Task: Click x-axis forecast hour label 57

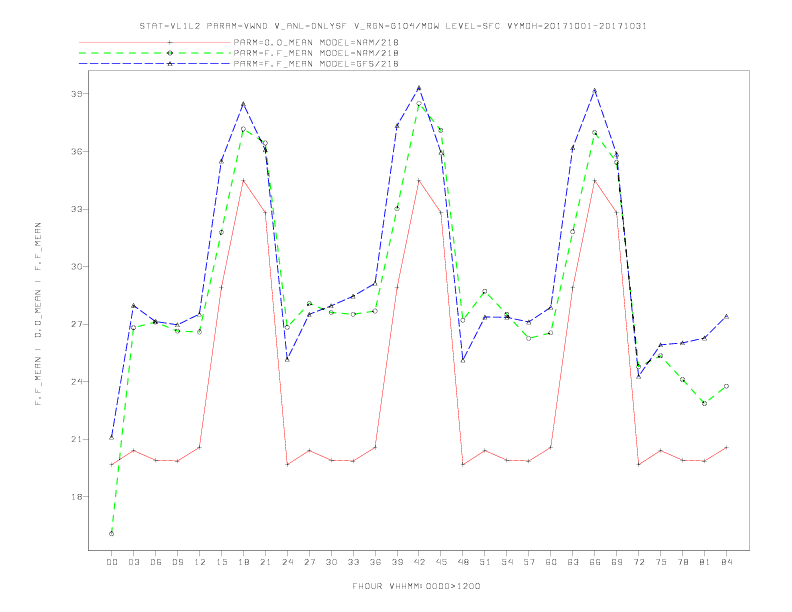Action: click(x=529, y=562)
